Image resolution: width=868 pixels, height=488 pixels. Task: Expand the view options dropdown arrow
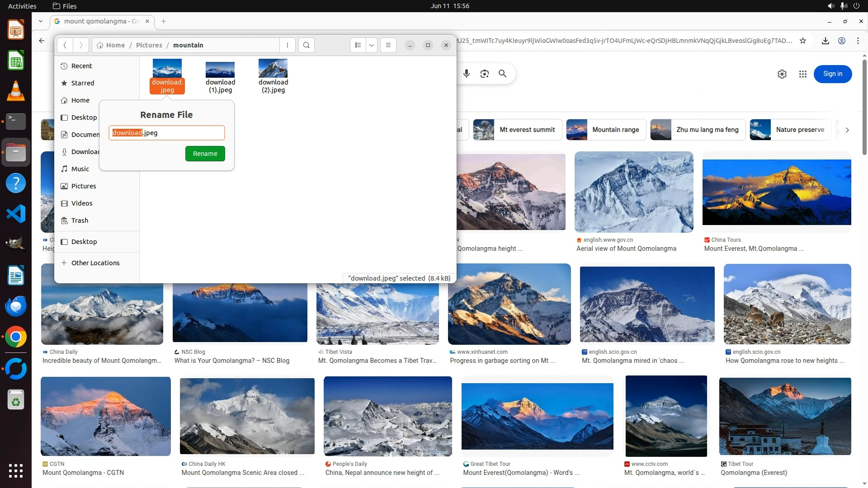click(x=372, y=45)
